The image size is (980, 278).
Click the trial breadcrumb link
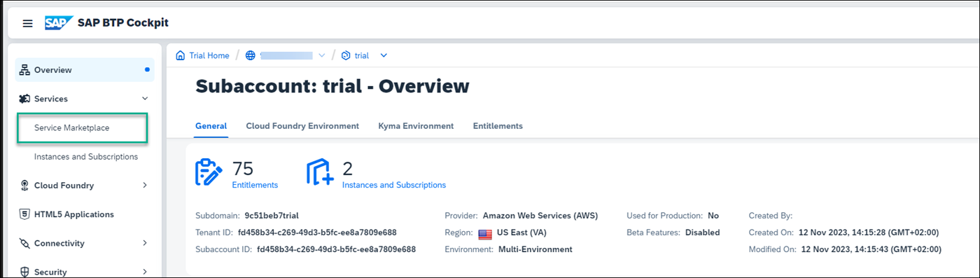click(362, 55)
